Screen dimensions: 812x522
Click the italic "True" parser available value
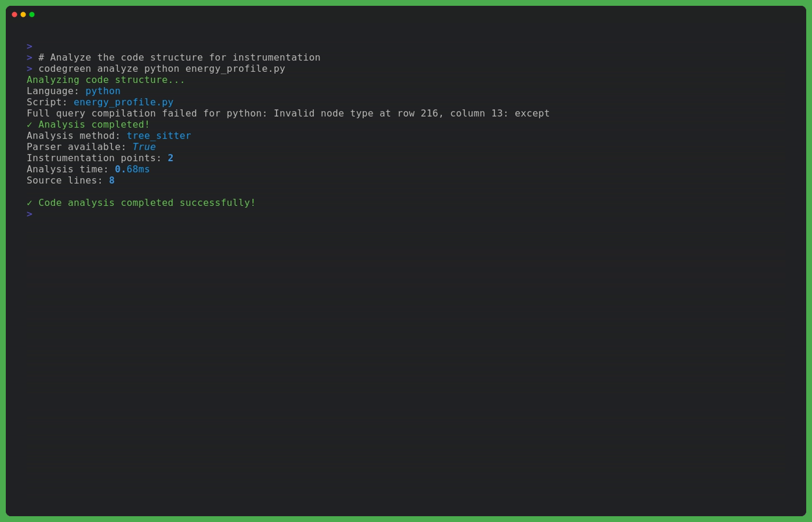(144, 147)
